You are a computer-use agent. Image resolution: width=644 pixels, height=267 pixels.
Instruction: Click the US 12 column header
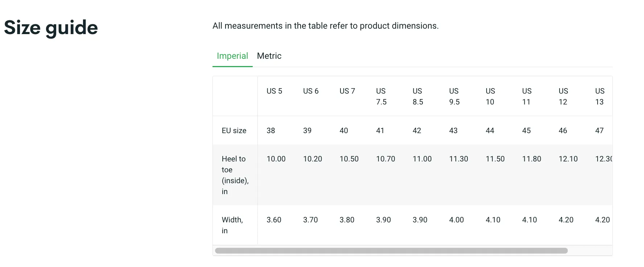coord(563,96)
